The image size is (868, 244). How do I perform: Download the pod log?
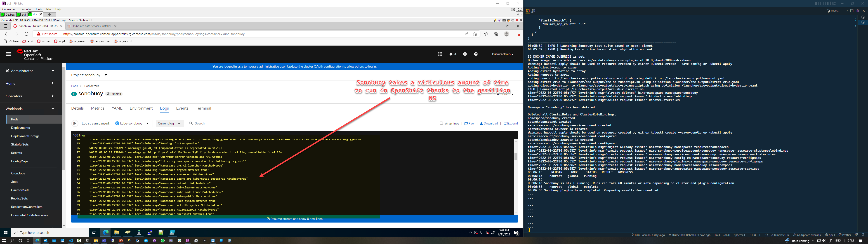[x=488, y=123]
